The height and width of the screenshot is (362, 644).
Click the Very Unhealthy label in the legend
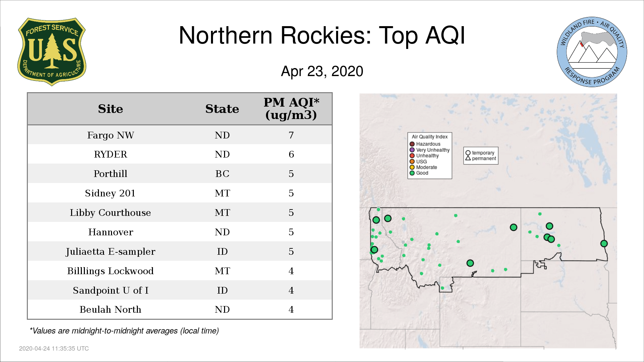click(433, 150)
